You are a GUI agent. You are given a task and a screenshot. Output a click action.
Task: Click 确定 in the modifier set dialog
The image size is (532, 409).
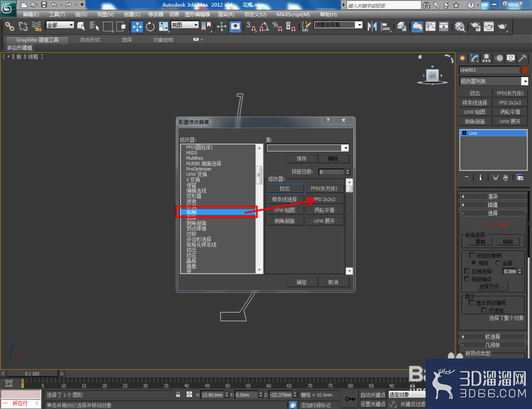[302, 282]
